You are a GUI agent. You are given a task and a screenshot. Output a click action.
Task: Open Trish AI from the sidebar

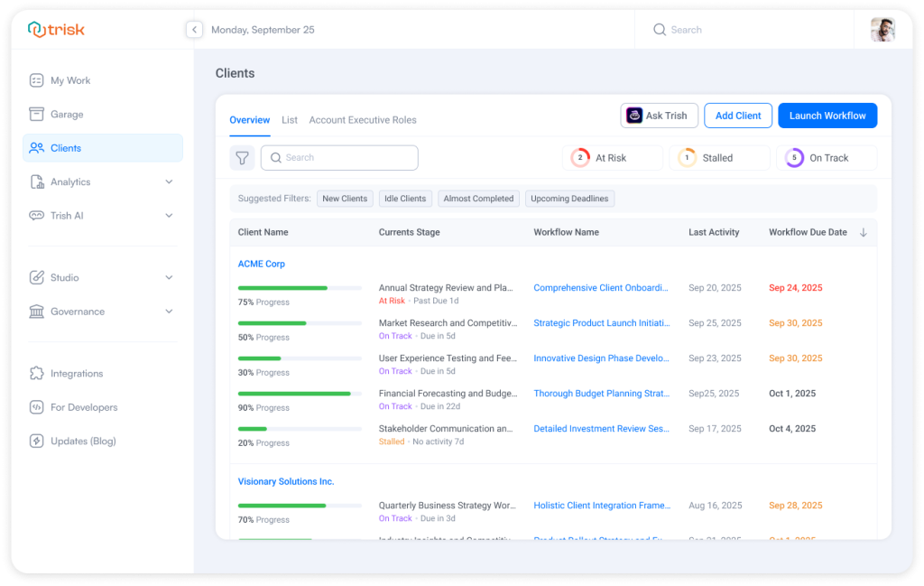[x=68, y=215]
